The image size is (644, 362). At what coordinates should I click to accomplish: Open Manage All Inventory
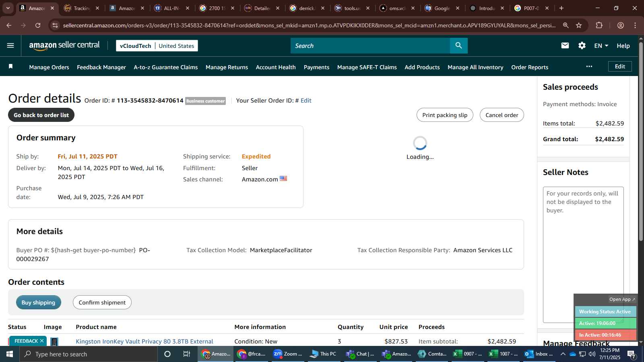coord(475,67)
